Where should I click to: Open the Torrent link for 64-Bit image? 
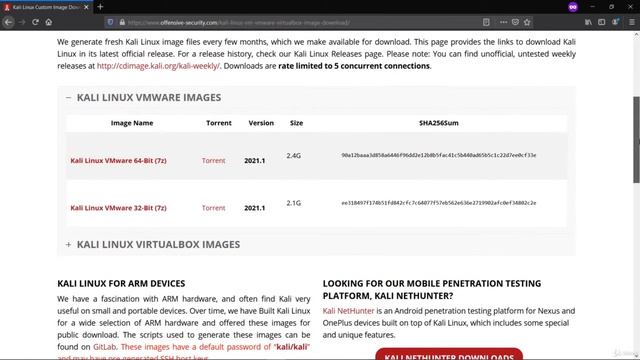[x=213, y=160]
